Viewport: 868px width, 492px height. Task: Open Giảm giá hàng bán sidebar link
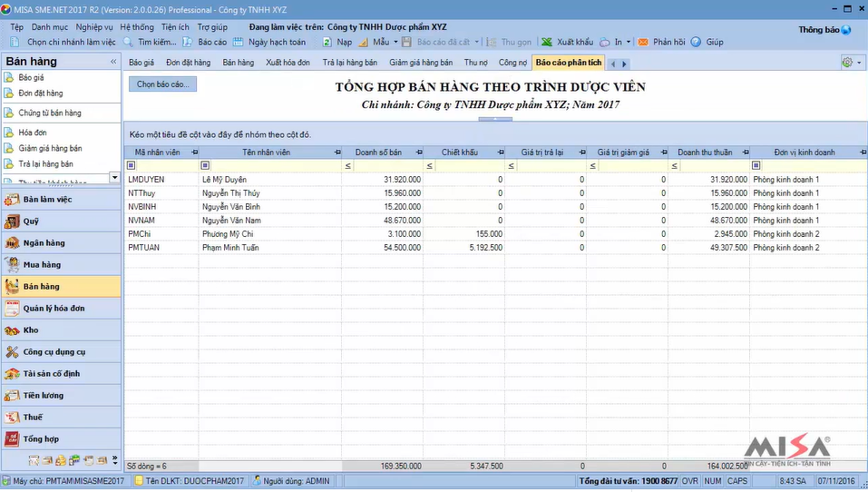click(51, 149)
